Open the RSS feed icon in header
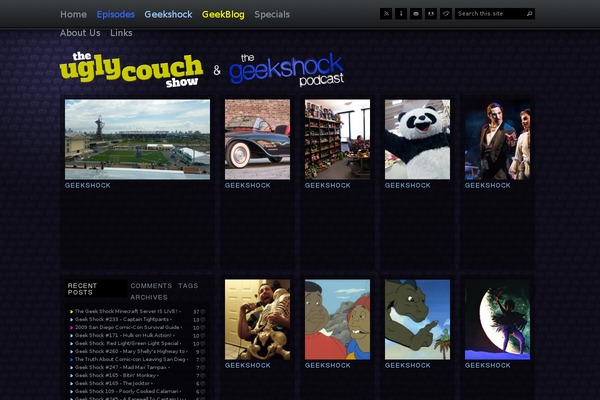600x400 pixels. 386,14
